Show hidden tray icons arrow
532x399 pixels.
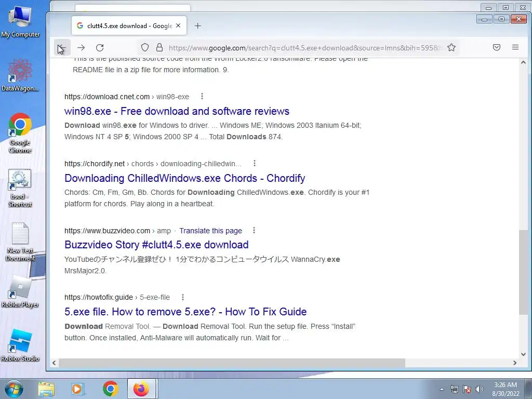(442, 389)
